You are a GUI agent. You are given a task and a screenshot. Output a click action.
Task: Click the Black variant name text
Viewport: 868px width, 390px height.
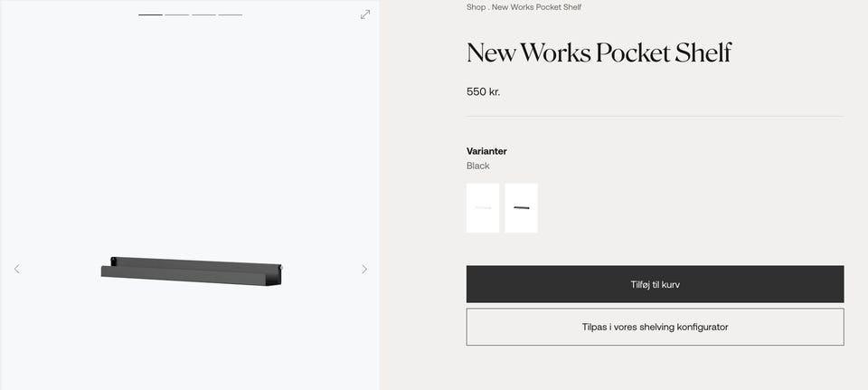coord(478,166)
